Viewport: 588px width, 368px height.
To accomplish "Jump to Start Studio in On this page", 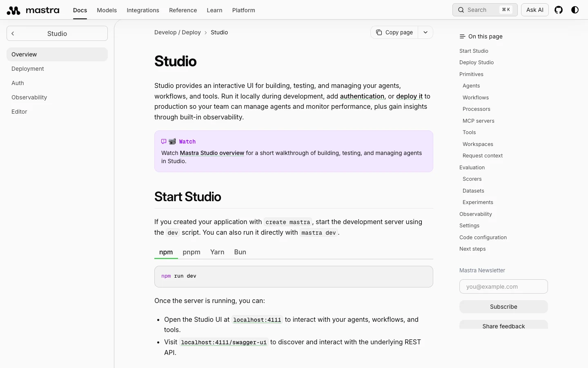I will point(474,51).
